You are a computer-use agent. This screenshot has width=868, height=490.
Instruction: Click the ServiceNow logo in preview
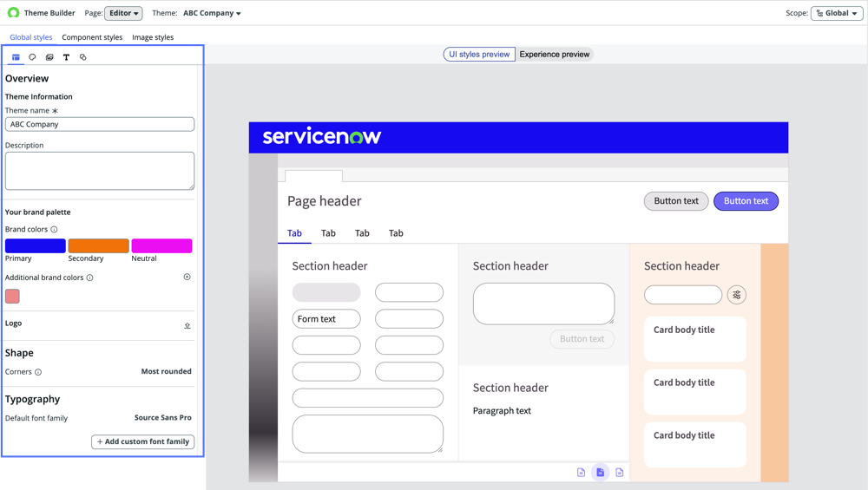tap(322, 136)
